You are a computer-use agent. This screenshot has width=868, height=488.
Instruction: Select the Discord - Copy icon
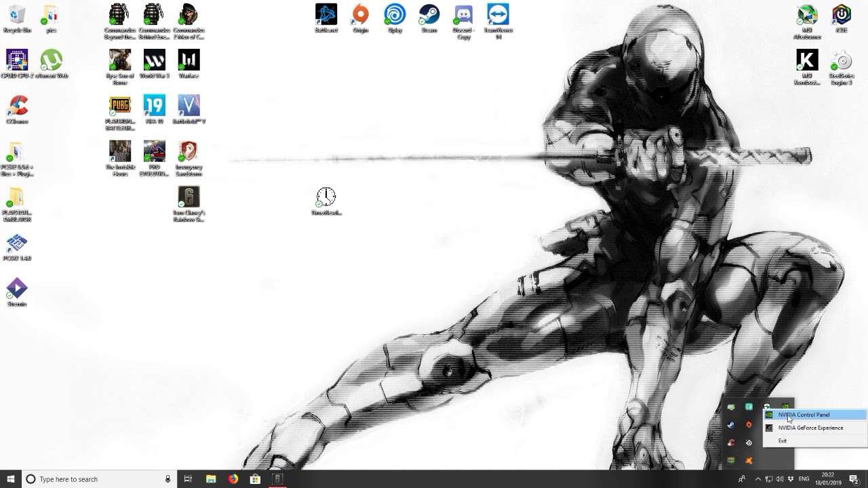[x=464, y=22]
